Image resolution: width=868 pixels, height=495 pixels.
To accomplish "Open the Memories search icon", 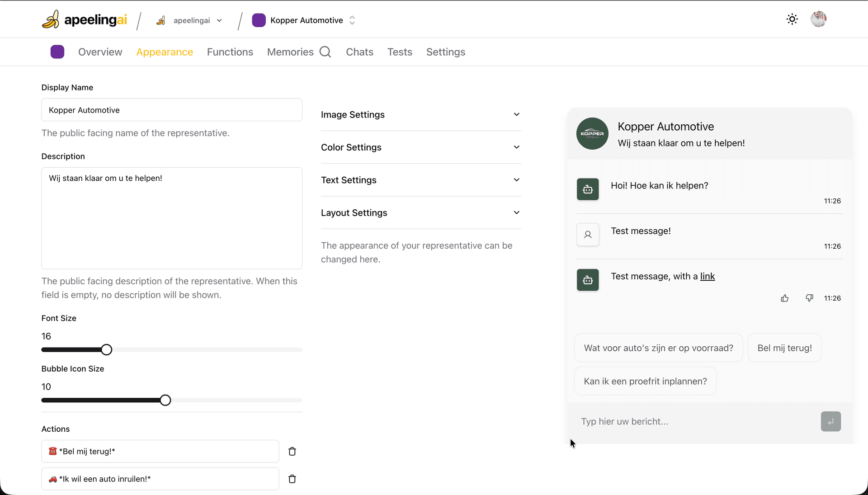I will pyautogui.click(x=325, y=52).
